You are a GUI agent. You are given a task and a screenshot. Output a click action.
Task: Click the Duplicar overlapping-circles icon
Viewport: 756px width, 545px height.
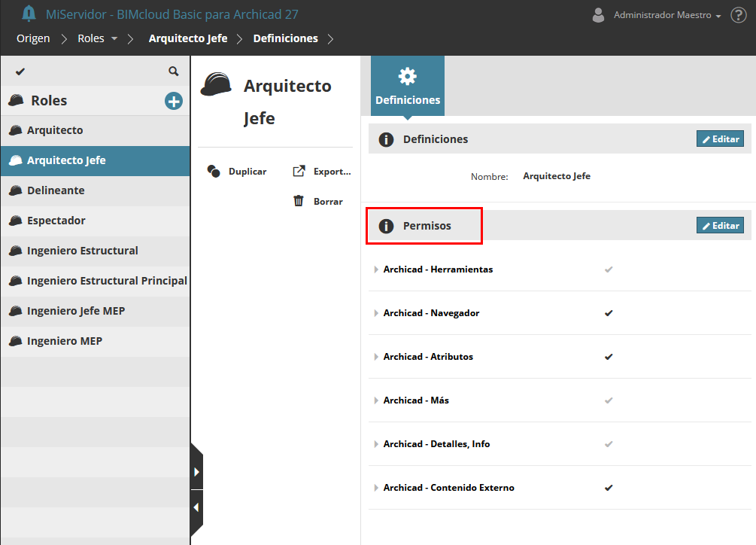[x=214, y=171]
